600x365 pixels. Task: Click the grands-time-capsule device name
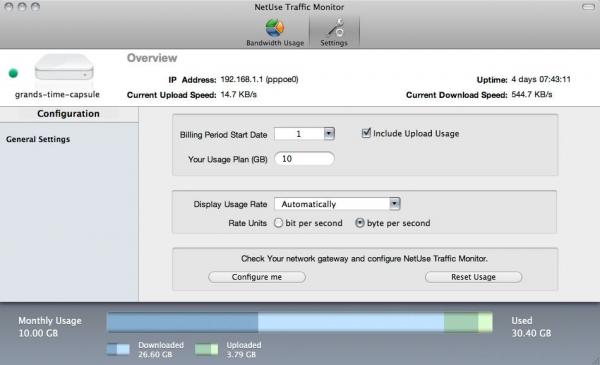[57, 94]
